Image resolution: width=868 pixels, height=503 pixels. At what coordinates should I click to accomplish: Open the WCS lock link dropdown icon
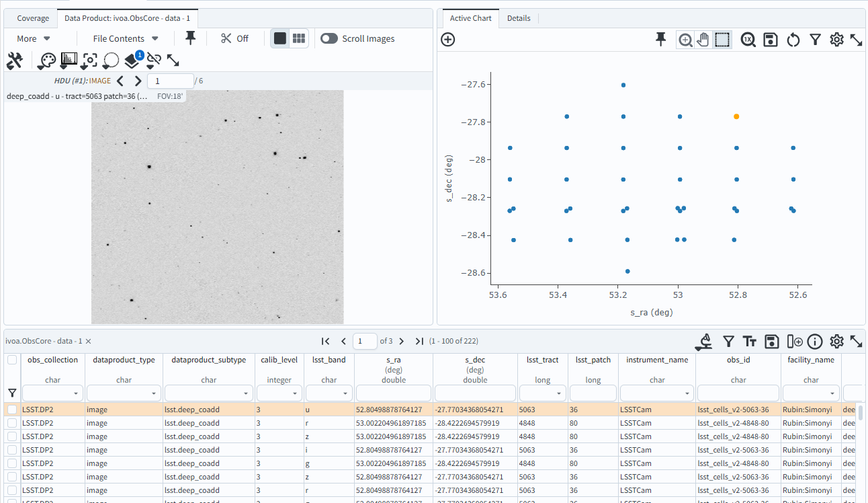point(154,61)
